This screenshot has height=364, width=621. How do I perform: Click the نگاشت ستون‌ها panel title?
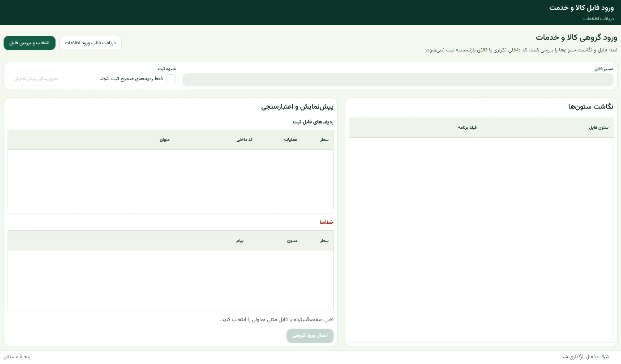pos(591,106)
